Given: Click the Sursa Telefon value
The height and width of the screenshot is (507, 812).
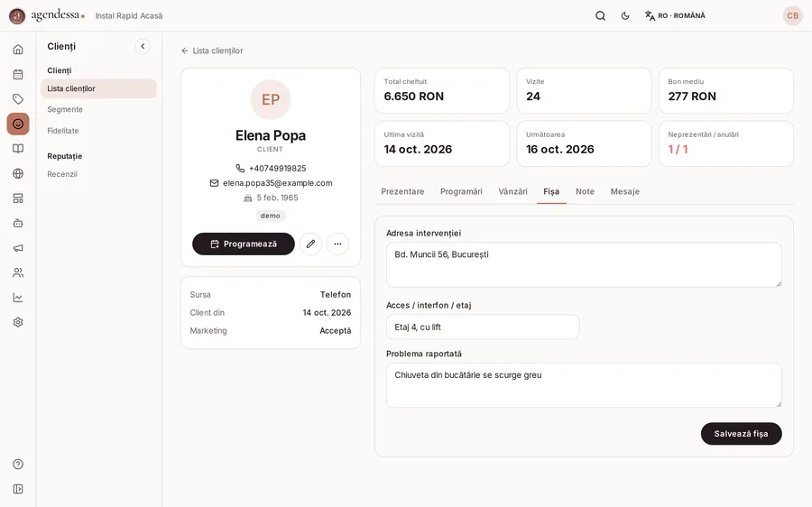Looking at the screenshot, I should click(335, 295).
